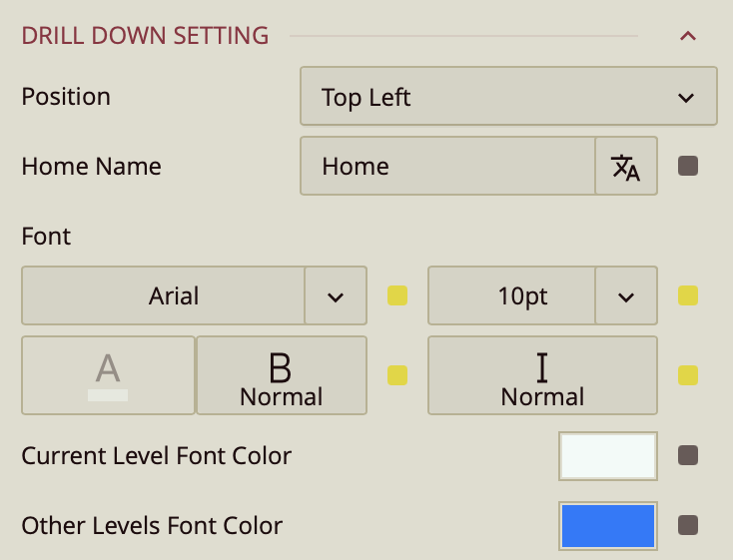This screenshot has height=560, width=733.
Task: Click the yellow square next to 10pt size
Action: tap(688, 295)
